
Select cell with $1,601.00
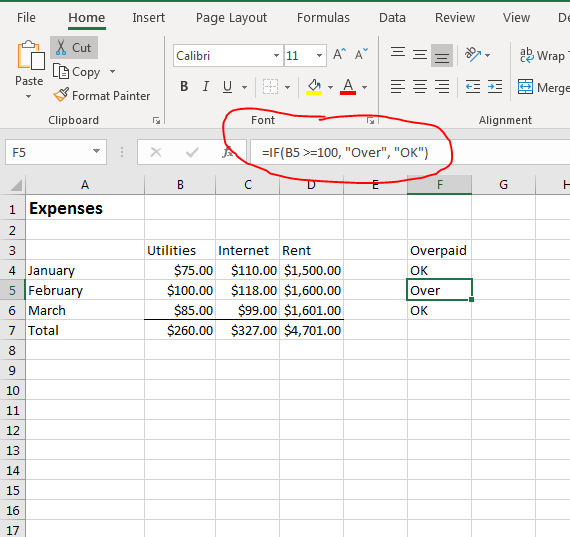[312, 310]
